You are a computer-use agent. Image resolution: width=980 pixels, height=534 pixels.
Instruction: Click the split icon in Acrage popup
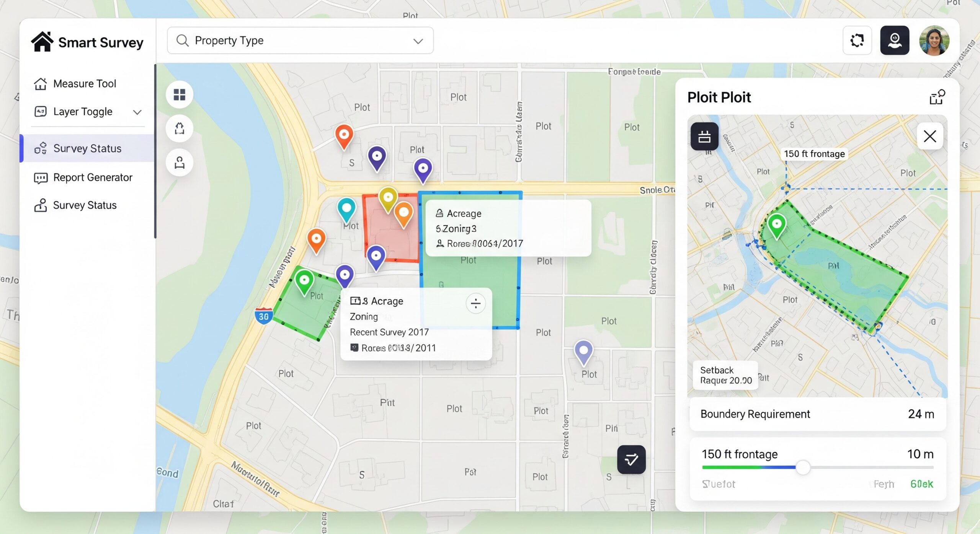click(x=475, y=303)
